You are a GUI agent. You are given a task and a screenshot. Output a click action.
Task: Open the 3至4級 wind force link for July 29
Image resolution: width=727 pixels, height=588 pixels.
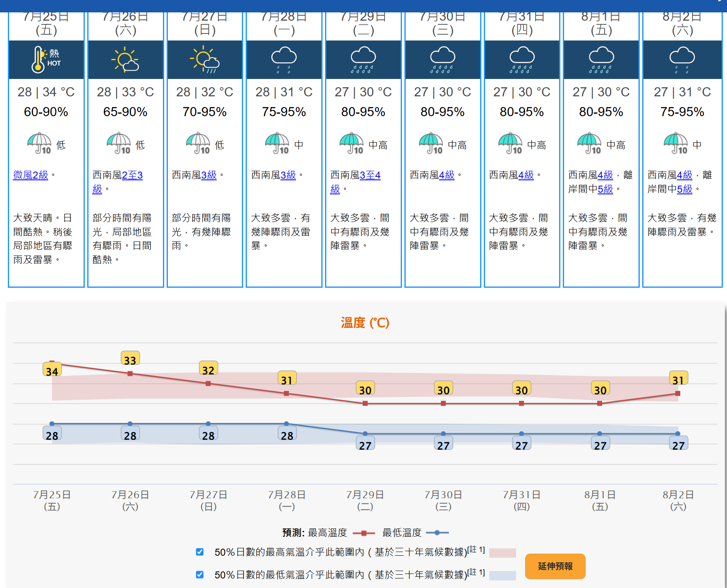click(370, 175)
